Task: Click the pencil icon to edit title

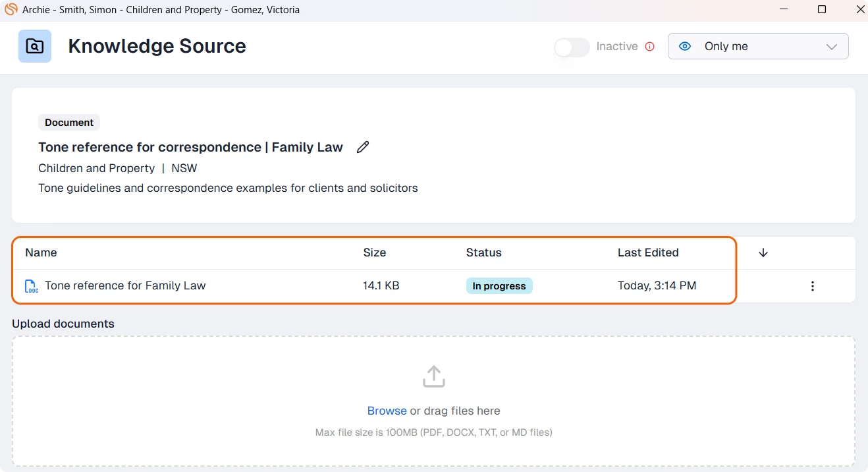Action: 363,147
